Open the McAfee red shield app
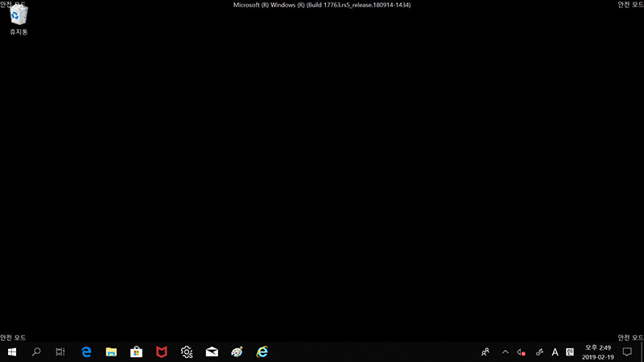This screenshot has width=644, height=362. click(x=161, y=352)
